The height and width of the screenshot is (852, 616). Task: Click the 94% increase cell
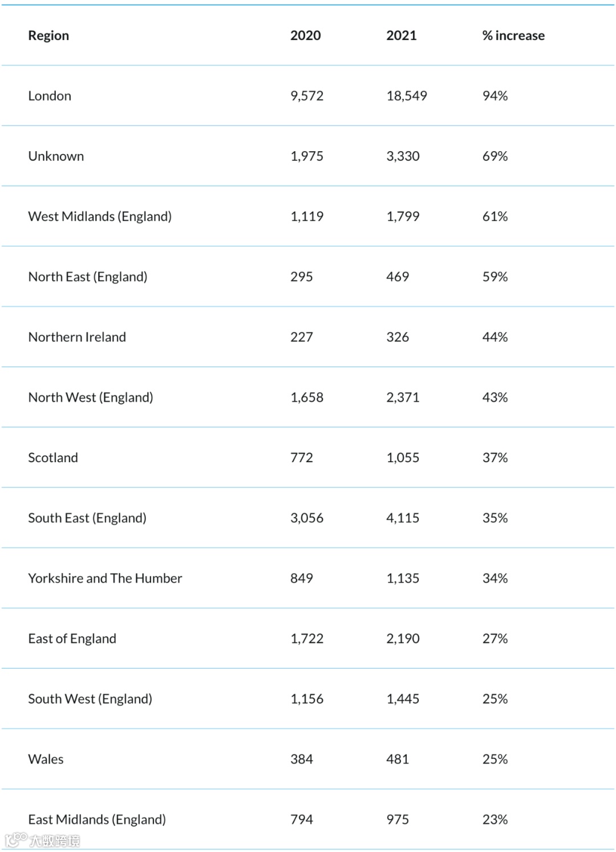pyautogui.click(x=495, y=96)
